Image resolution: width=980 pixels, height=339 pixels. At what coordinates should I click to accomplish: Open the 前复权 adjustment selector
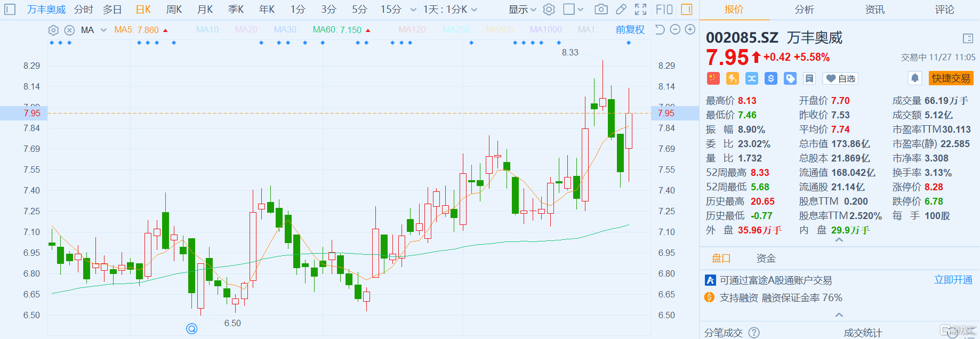[630, 30]
